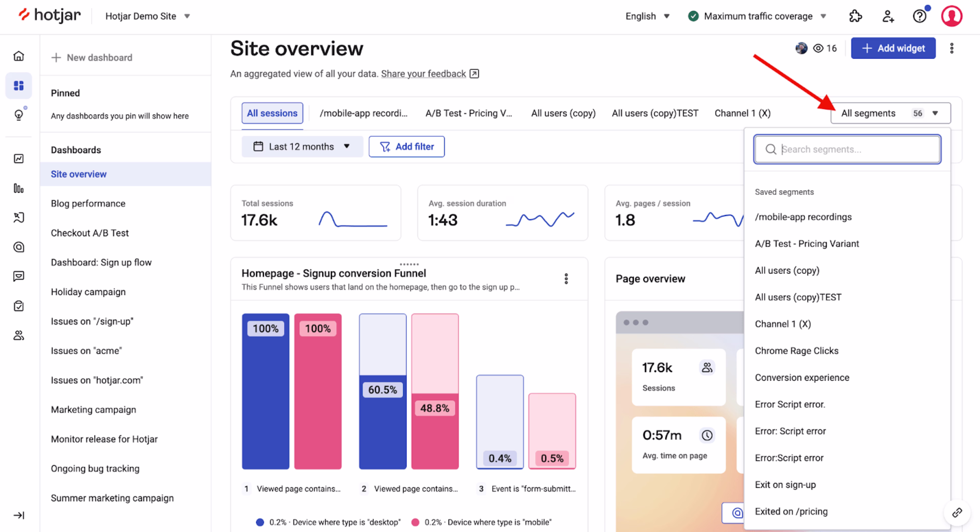Toggle mobile device legend dot
980x532 pixels.
pyautogui.click(x=415, y=522)
